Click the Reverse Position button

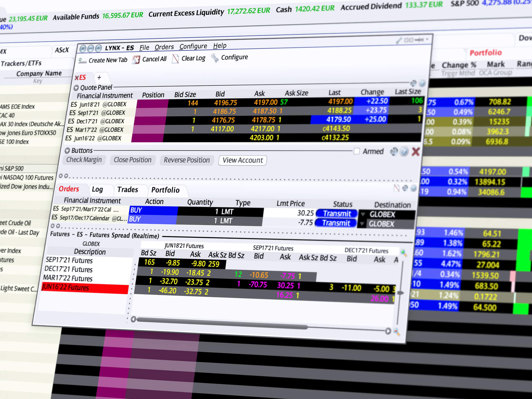(187, 160)
